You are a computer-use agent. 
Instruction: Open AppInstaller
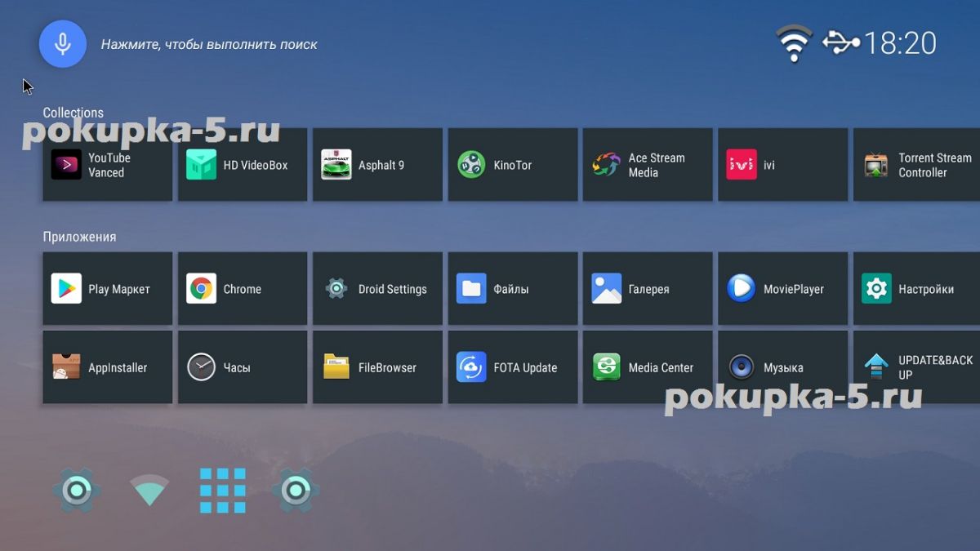(108, 367)
